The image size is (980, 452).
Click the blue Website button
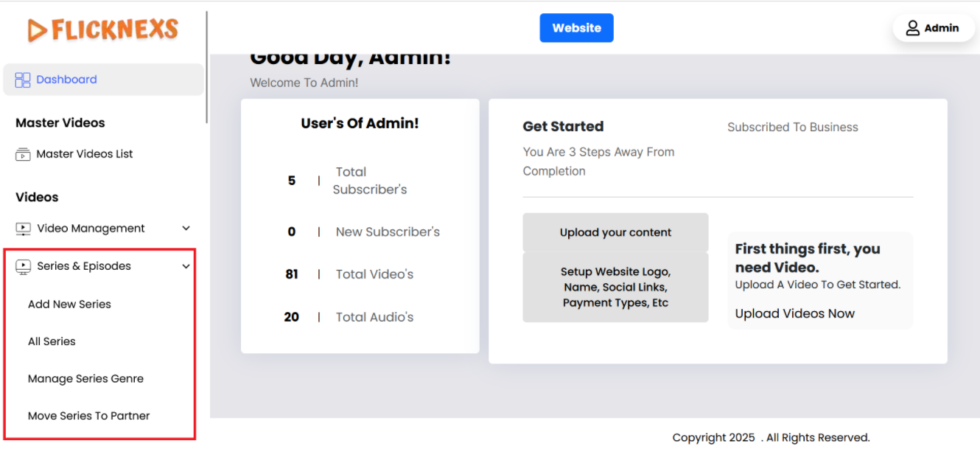(576, 28)
